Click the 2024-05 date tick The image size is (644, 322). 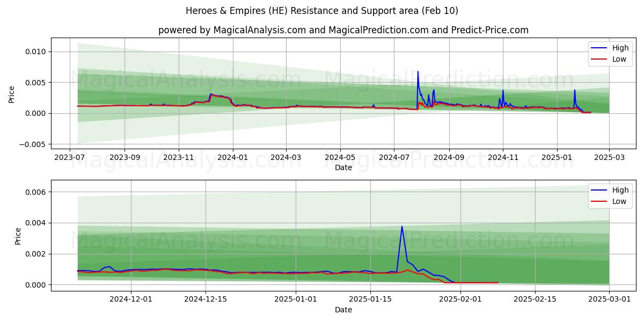point(340,157)
